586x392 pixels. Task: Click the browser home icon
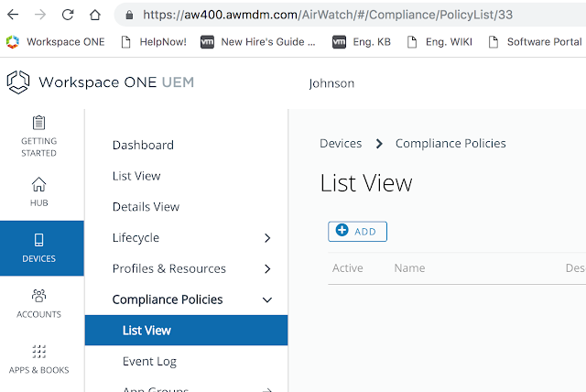click(95, 15)
